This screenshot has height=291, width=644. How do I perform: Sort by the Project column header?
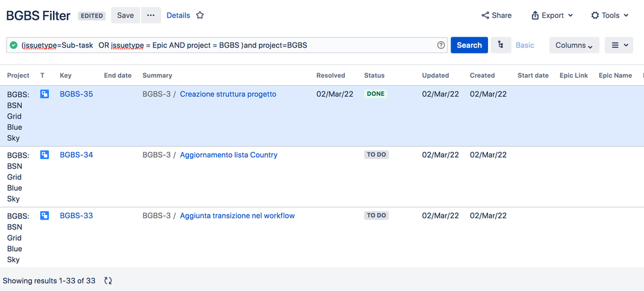(x=18, y=75)
